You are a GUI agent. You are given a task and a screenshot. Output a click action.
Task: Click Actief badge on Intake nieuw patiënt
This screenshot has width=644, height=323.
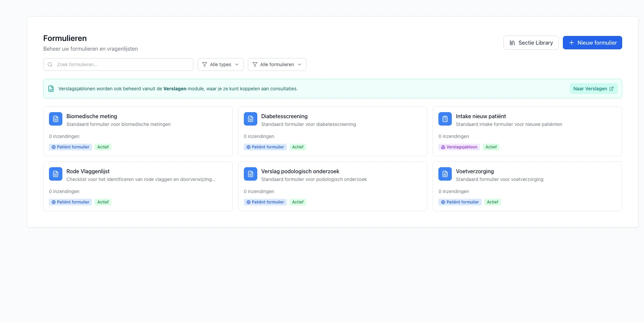pyautogui.click(x=491, y=147)
